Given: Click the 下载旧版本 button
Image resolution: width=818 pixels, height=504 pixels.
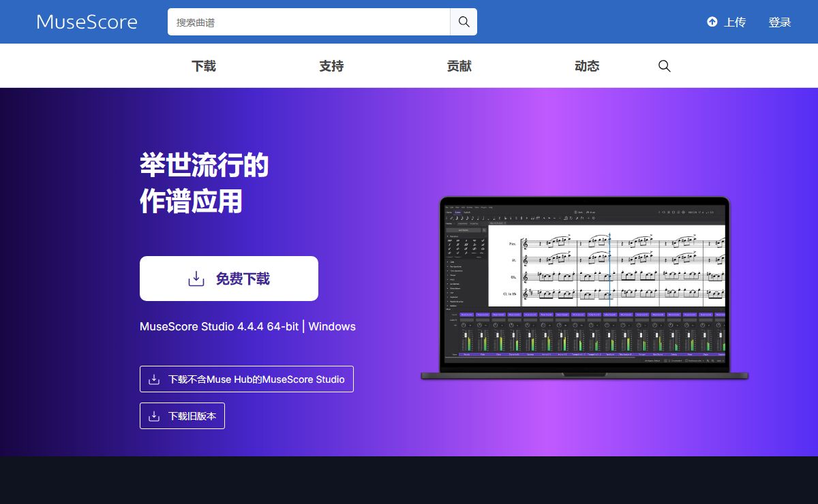Looking at the screenshot, I should [x=182, y=416].
